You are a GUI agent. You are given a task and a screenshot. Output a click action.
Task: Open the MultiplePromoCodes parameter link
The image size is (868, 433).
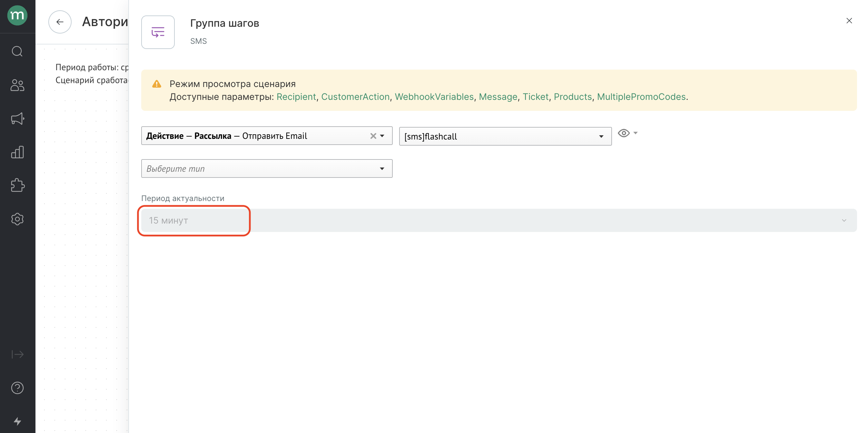point(641,97)
